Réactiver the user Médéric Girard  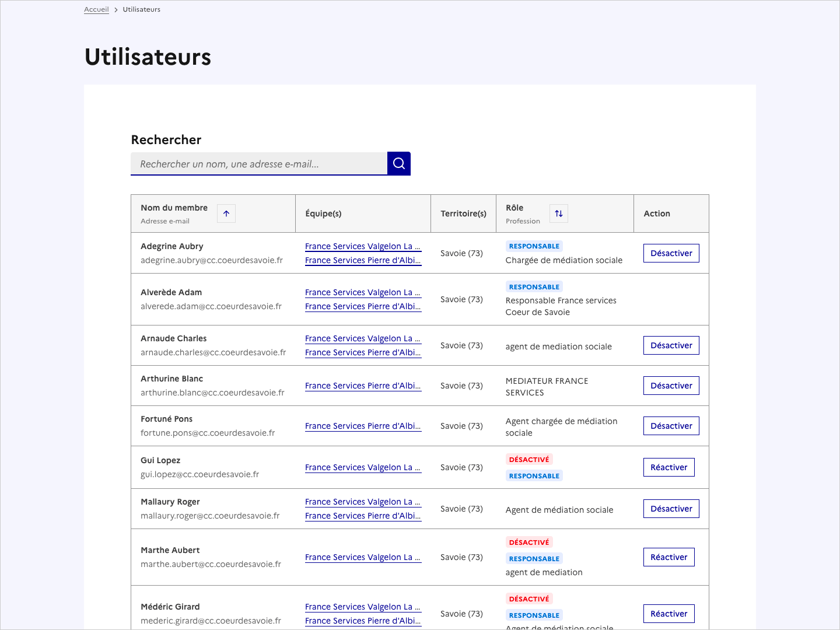tap(668, 613)
